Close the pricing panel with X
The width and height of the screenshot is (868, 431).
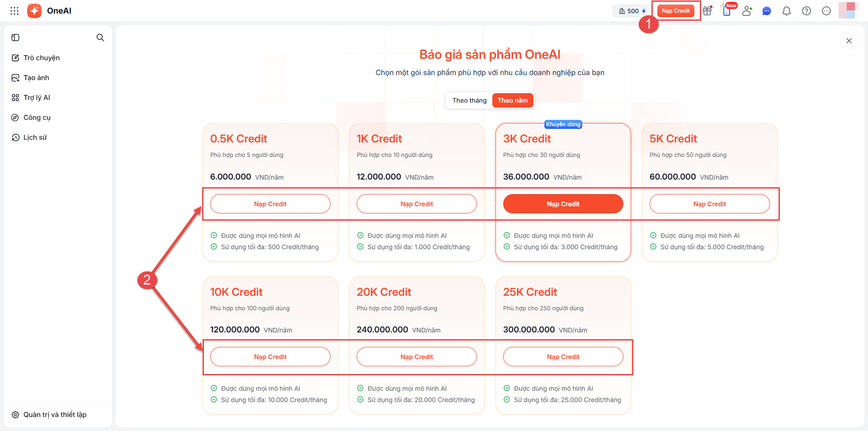pos(849,41)
